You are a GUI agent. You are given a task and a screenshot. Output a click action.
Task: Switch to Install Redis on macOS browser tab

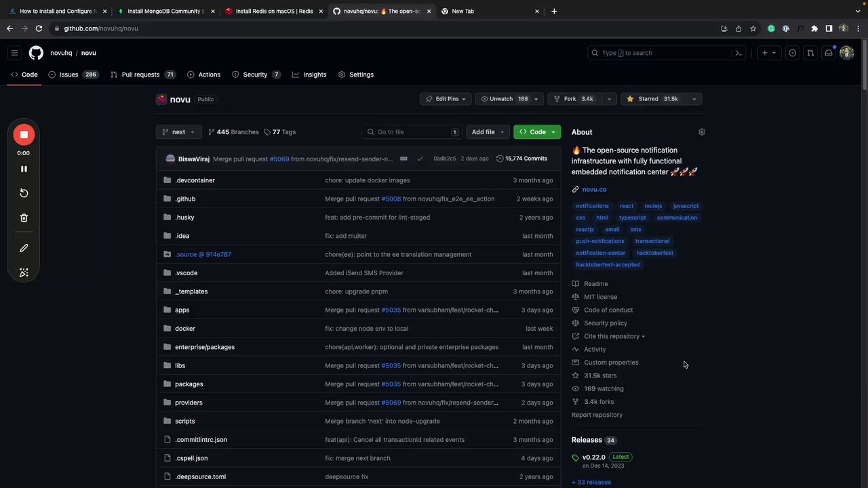(273, 11)
